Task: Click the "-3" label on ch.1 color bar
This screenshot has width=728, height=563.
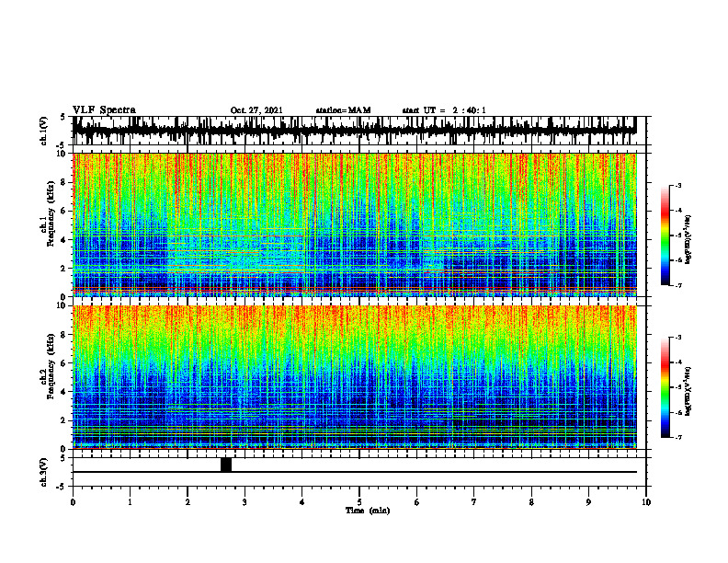Action: [678, 185]
